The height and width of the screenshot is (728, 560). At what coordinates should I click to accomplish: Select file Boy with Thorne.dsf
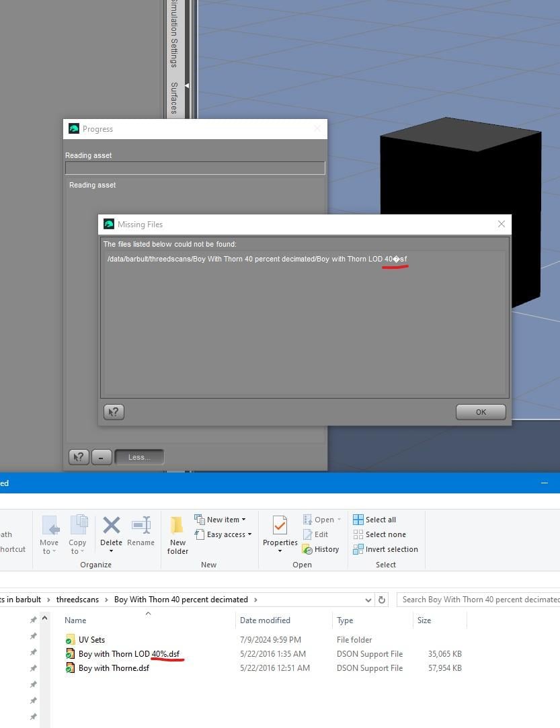(x=114, y=668)
